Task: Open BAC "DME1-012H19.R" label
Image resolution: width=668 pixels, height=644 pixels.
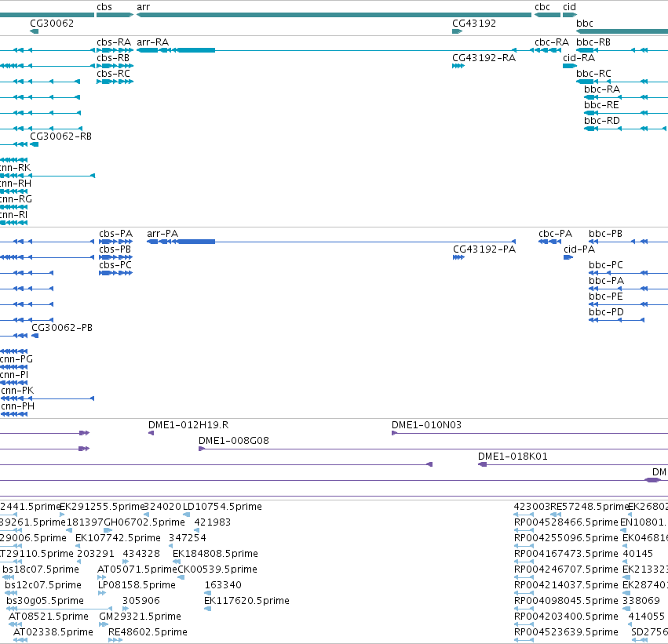Action: click(188, 426)
